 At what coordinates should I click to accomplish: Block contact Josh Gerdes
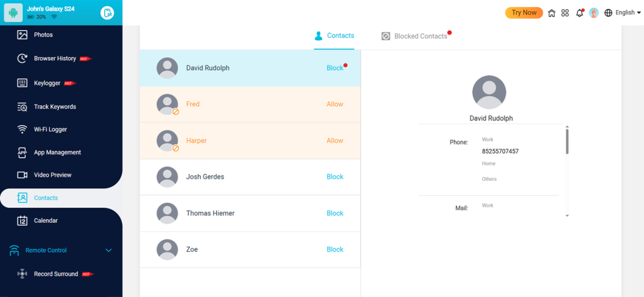335,177
